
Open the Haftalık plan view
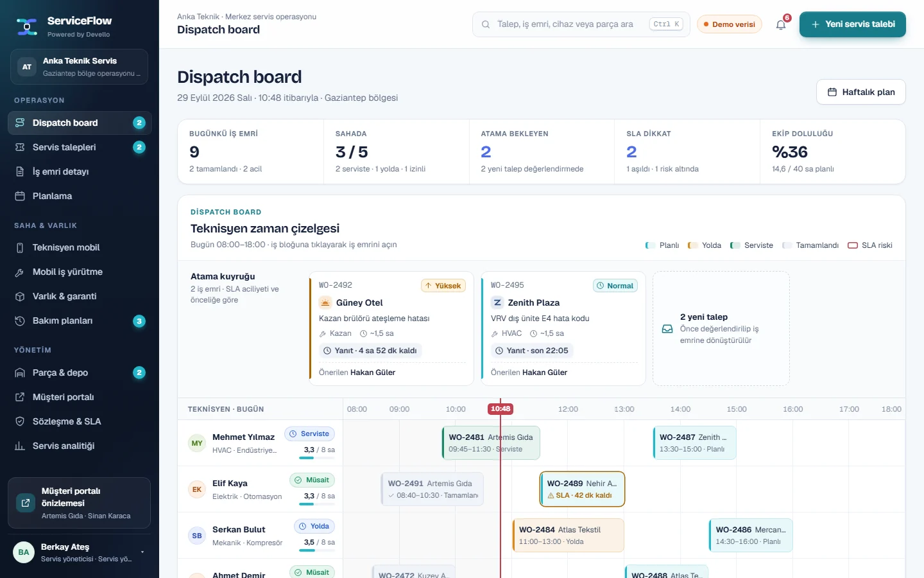coord(860,92)
